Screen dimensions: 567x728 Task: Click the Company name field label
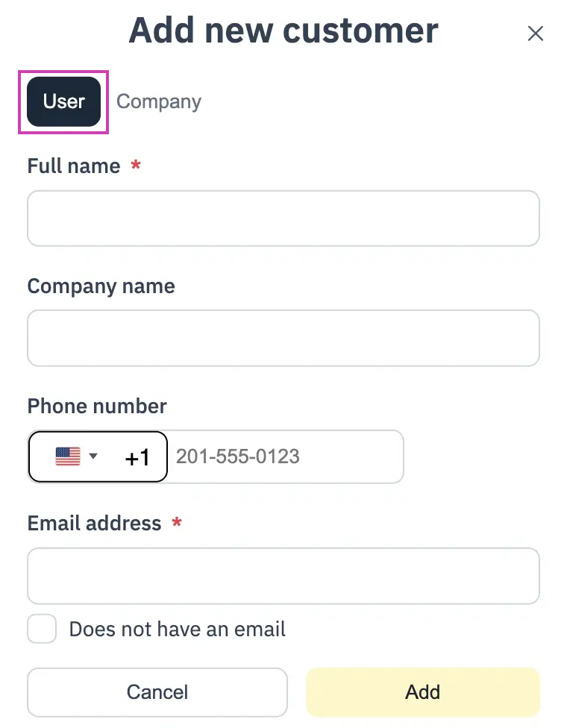click(x=101, y=286)
